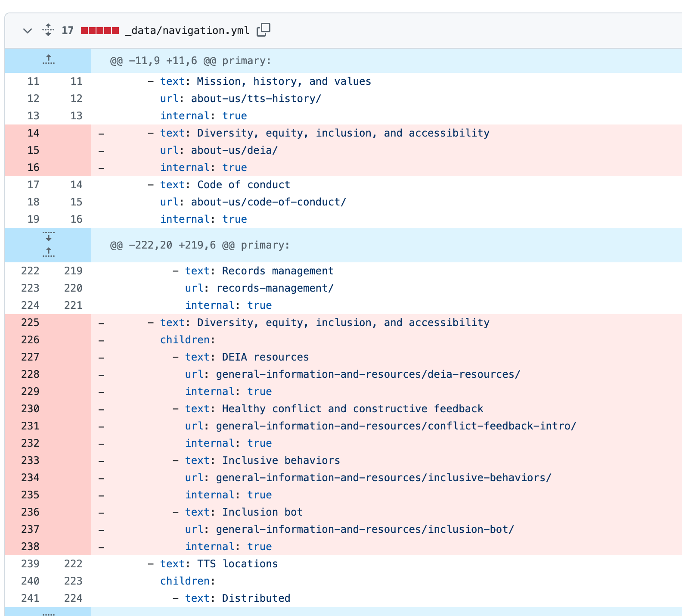This screenshot has height=616, width=682.
Task: Click the 17 changed lines count
Action: point(68,31)
